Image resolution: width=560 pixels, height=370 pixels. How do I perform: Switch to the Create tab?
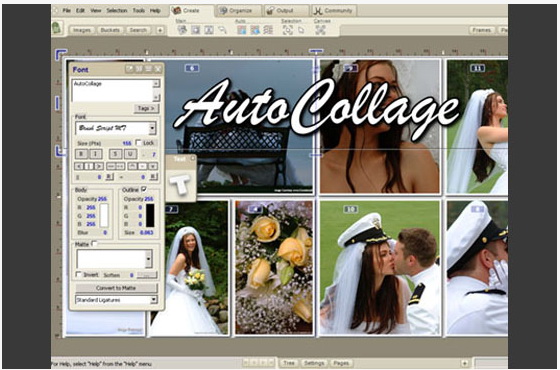coord(191,10)
